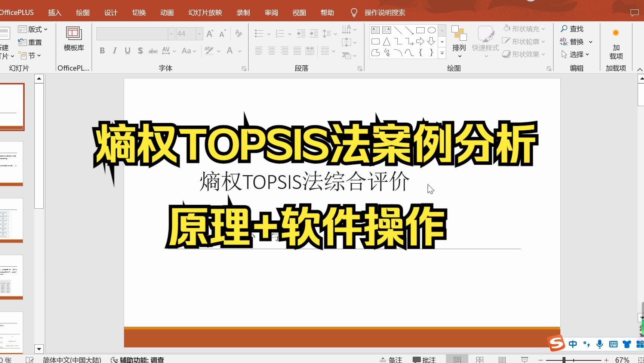This screenshot has width=644, height=363.
Task: Switch to the 切换 transitions tab
Action: click(x=139, y=13)
